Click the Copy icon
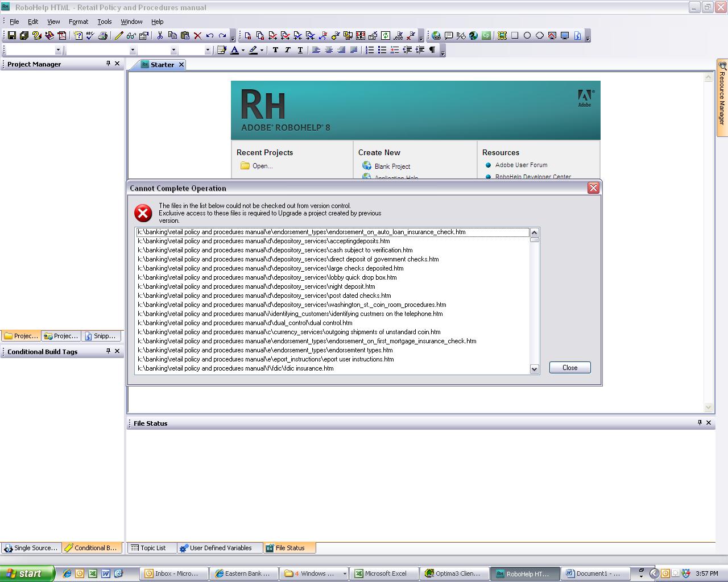Viewport: 728px width, 582px height. pos(172,35)
